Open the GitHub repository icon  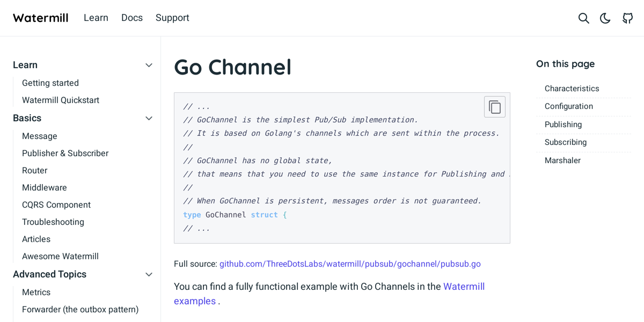pyautogui.click(x=627, y=18)
